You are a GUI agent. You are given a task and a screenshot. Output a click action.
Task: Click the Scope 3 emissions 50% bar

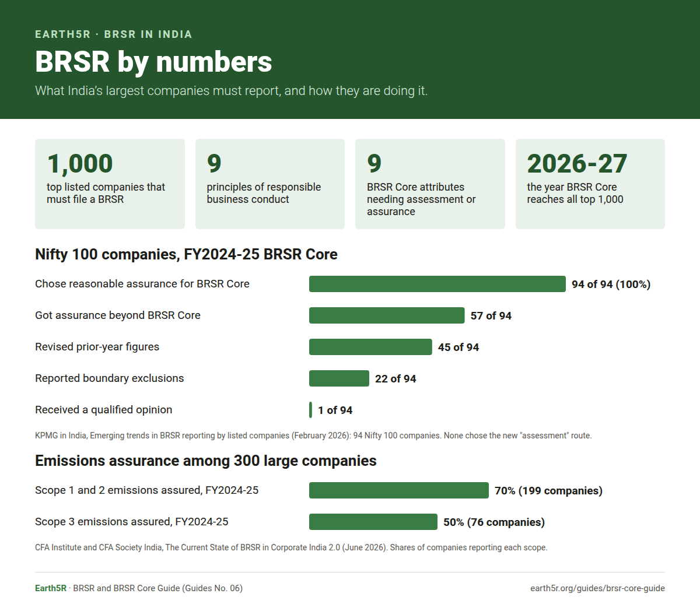click(373, 522)
